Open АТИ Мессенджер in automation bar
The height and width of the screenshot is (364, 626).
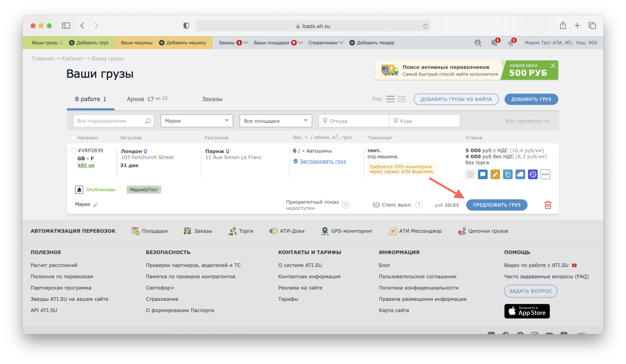coord(415,231)
